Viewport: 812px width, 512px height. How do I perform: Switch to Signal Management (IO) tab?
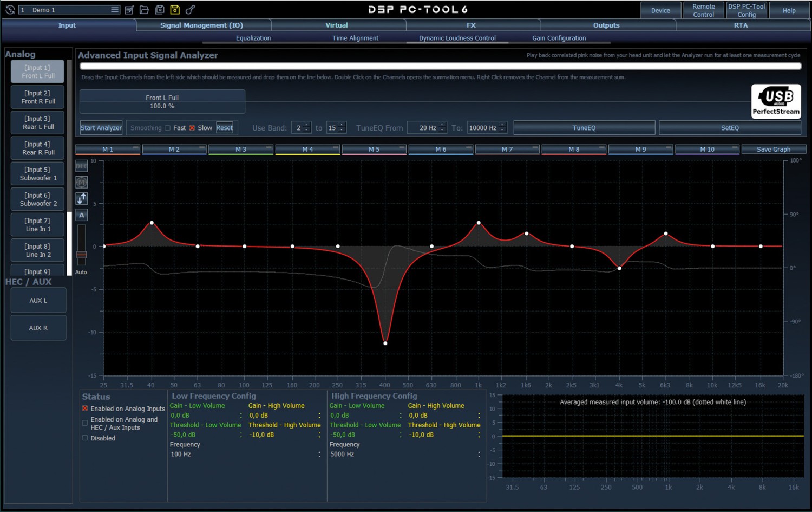pos(203,25)
